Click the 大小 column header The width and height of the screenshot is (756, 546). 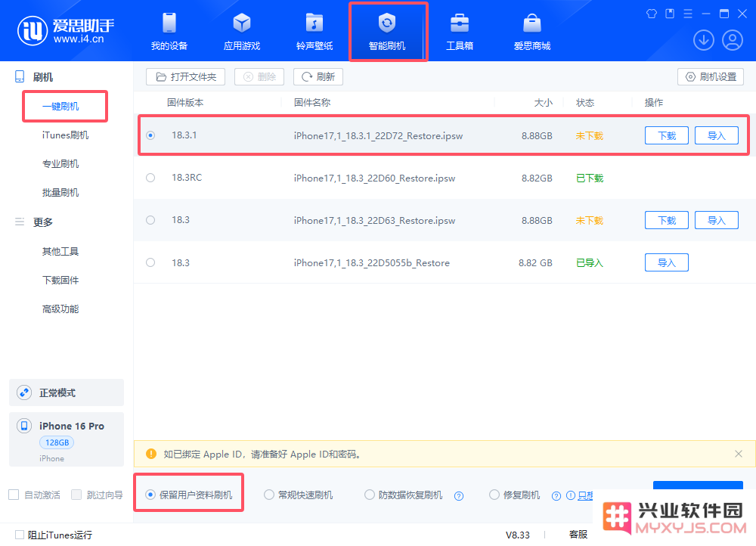(x=543, y=103)
